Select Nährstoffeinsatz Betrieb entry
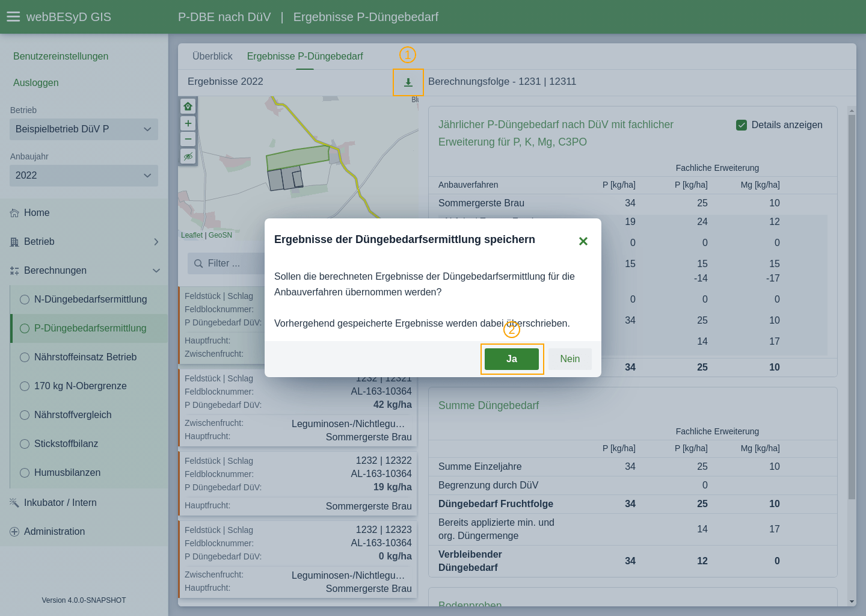Viewport: 866px width, 616px height. tap(89, 357)
